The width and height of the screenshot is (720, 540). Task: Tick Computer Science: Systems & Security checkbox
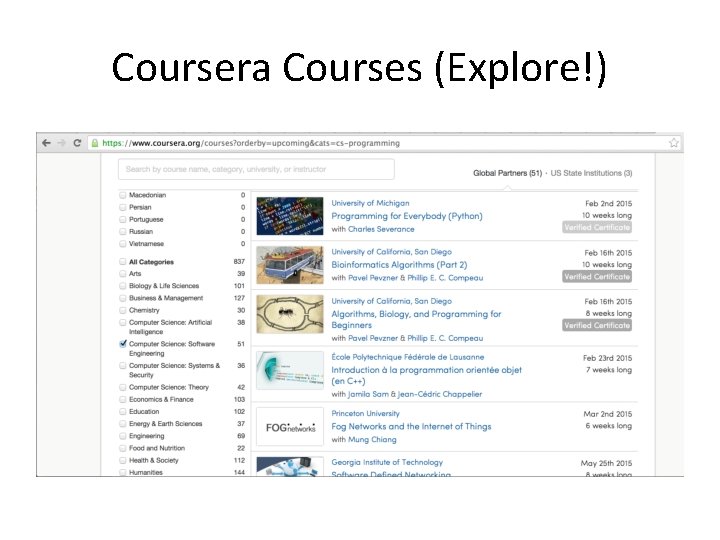[123, 366]
